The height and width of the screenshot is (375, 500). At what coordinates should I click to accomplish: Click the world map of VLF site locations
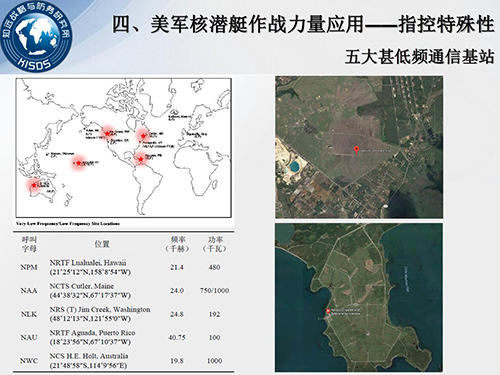click(124, 148)
